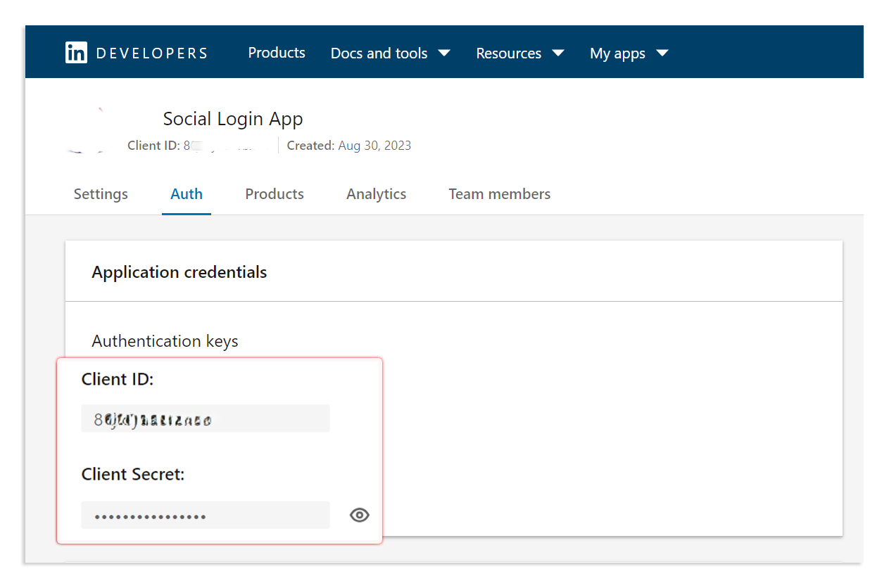Click the masked Client Secret field

tap(205, 514)
